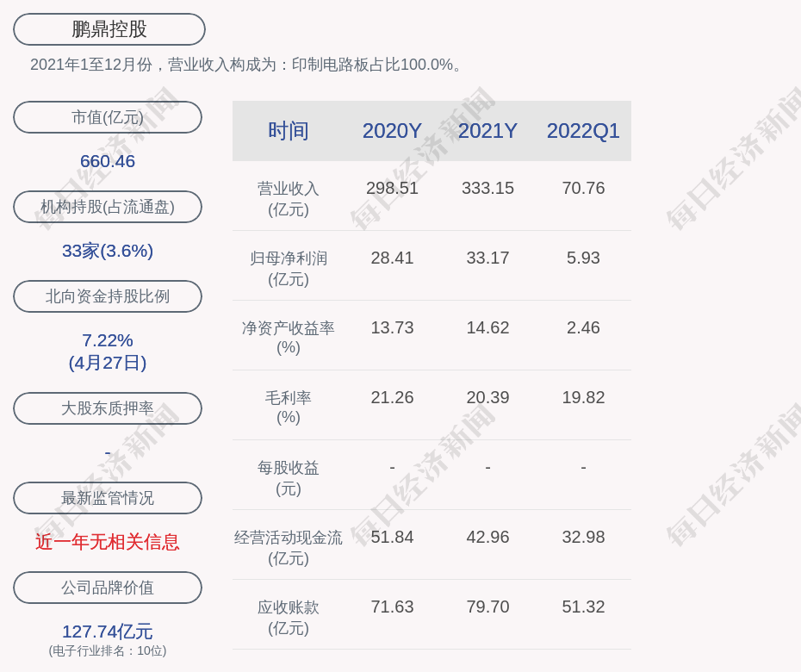Select the 2021Y column header
The image size is (801, 672).
(x=487, y=131)
